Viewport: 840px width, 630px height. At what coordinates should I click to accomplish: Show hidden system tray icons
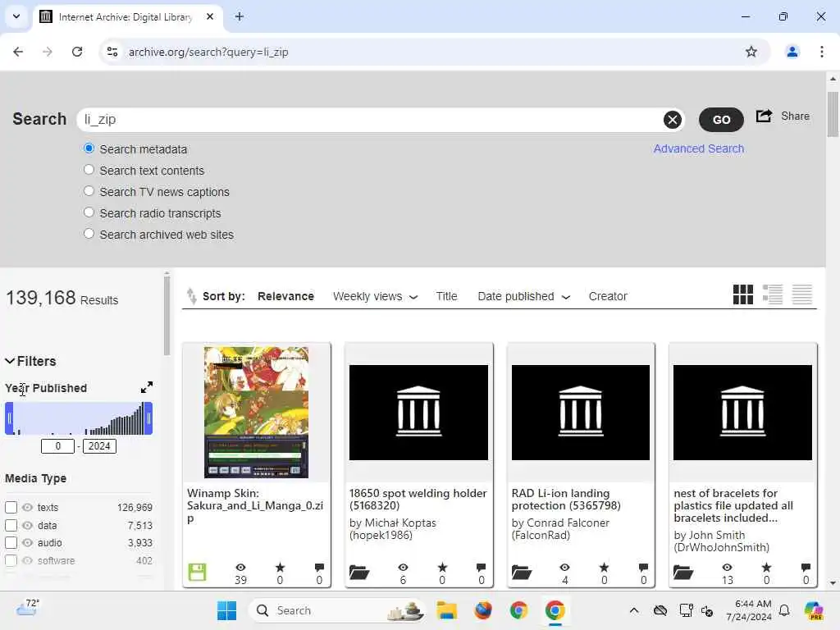pyautogui.click(x=634, y=610)
